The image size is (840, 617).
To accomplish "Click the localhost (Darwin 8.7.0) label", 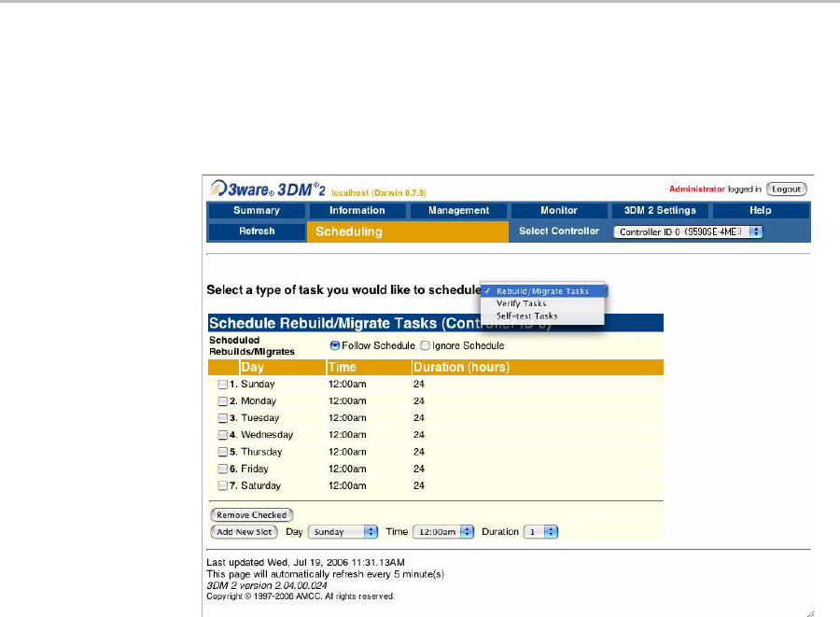I will (379, 193).
